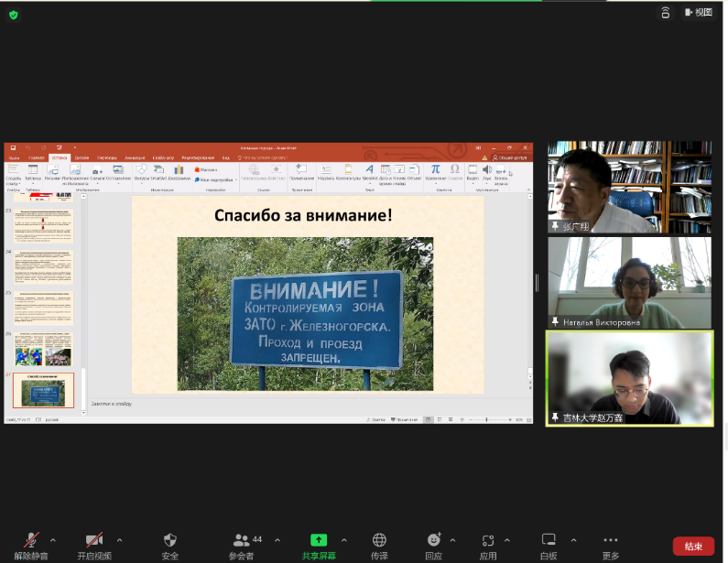Click the green encryption shield icon
The width and height of the screenshot is (728, 563).
click(14, 15)
